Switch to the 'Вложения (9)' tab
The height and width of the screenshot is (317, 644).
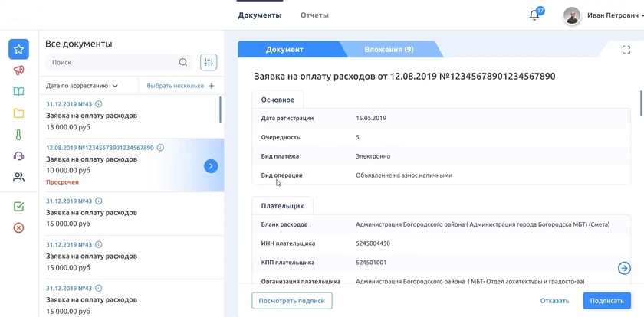[x=389, y=50]
